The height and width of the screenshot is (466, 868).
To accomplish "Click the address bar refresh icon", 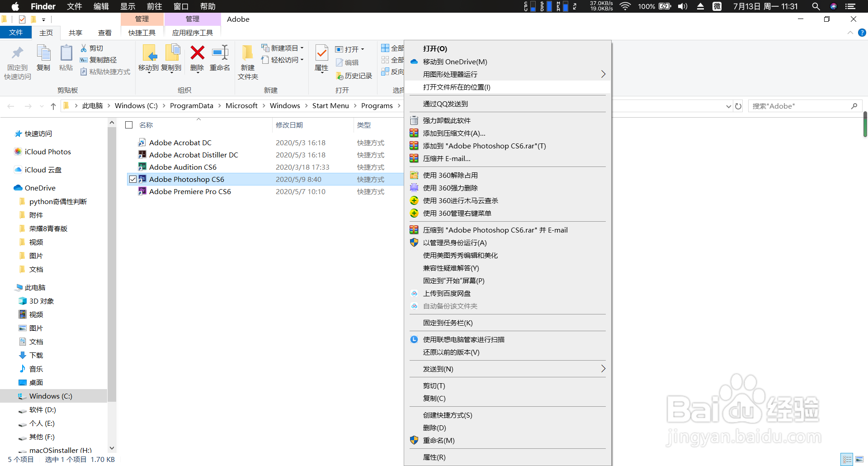I will point(738,106).
